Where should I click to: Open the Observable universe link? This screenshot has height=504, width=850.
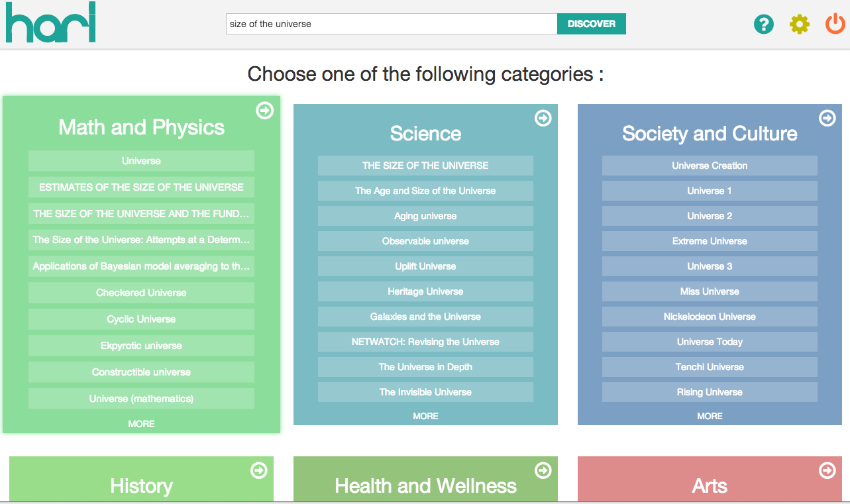pyautogui.click(x=425, y=241)
